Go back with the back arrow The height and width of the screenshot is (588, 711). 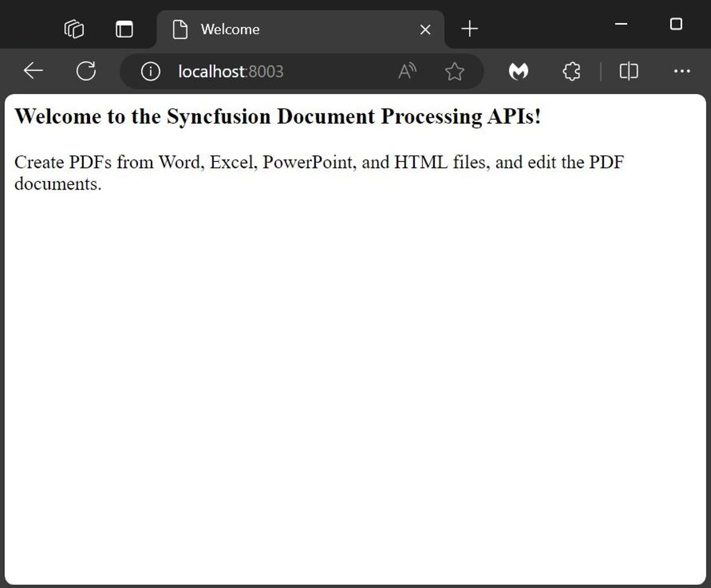[33, 71]
